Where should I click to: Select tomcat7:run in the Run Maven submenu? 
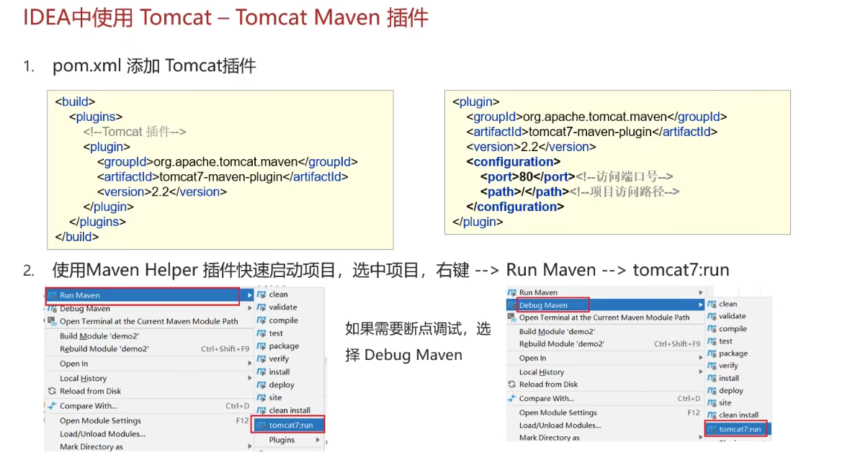click(x=289, y=425)
